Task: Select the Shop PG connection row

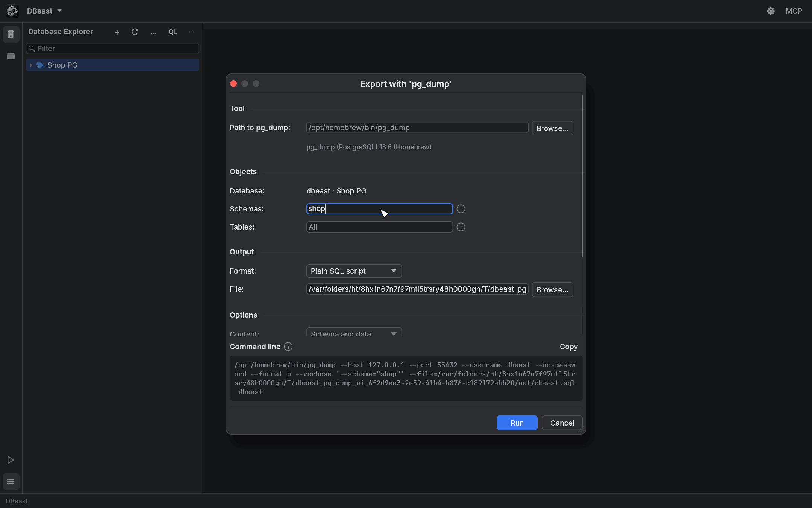Action: pyautogui.click(x=112, y=65)
